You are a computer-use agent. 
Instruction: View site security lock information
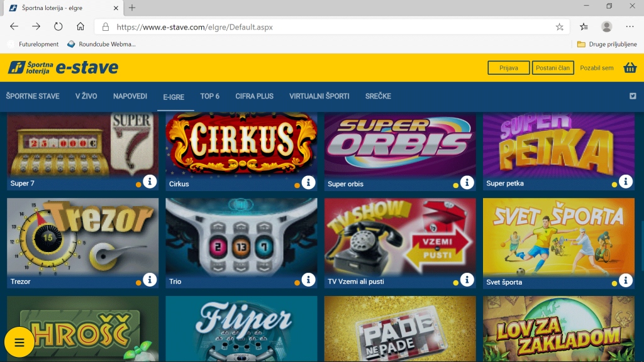[106, 27]
